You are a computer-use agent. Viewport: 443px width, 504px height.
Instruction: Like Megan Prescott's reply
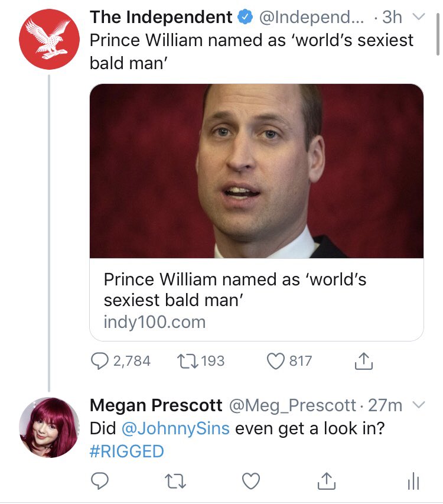tap(251, 481)
